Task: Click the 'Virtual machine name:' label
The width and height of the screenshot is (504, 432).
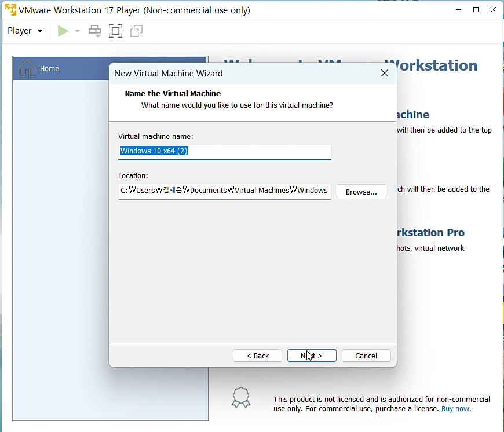Action: tap(156, 137)
